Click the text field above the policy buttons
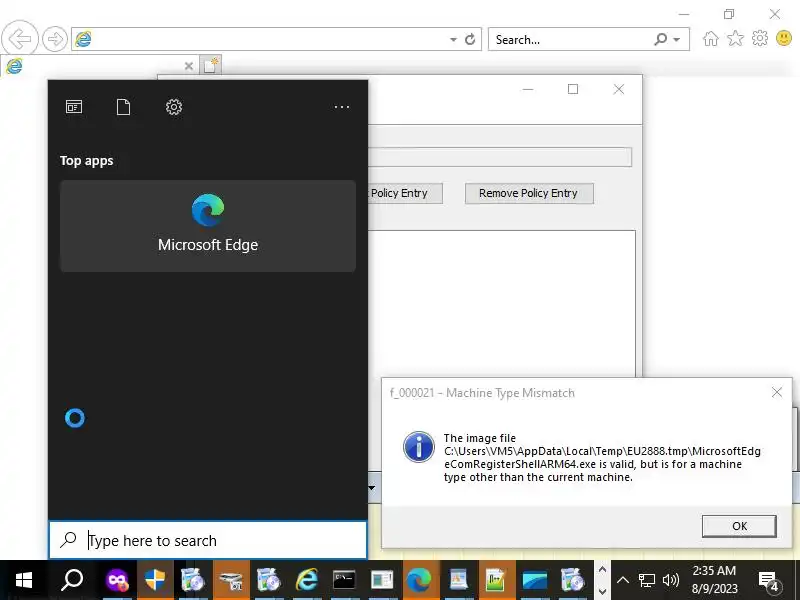Viewport: 800px width, 600px height. (499, 157)
